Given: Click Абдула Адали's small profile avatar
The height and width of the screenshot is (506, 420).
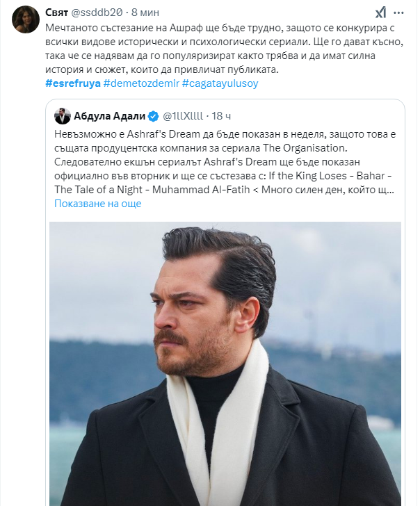Looking at the screenshot, I should tap(62, 115).
